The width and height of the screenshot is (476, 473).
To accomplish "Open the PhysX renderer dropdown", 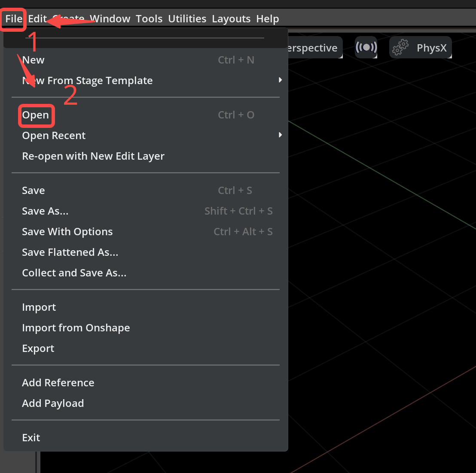I will click(x=421, y=48).
